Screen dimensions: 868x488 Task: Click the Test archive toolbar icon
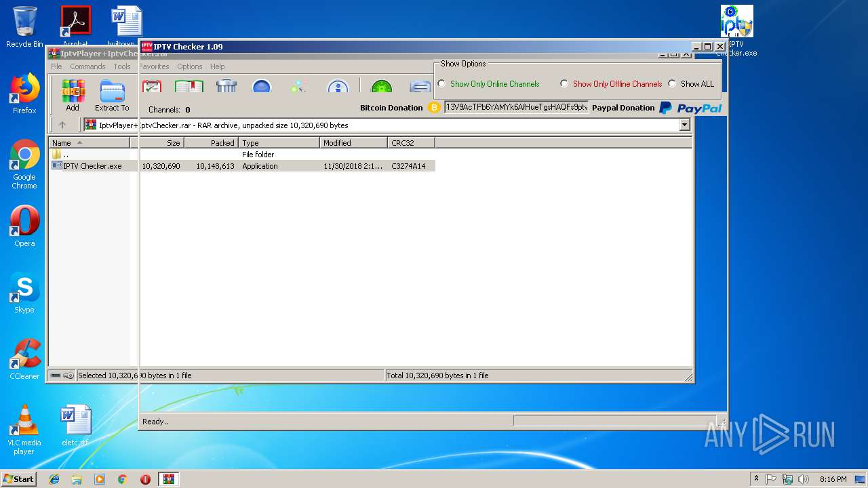152,87
